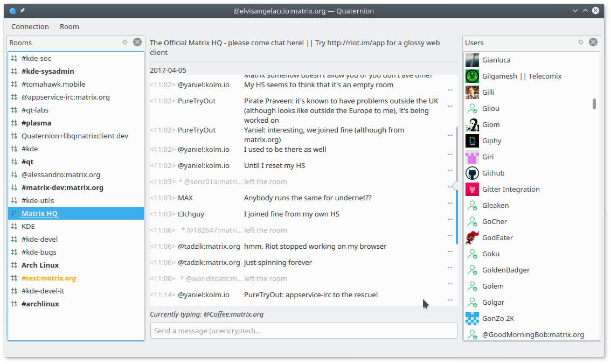Click the Giphy avatar icon

[472, 141]
